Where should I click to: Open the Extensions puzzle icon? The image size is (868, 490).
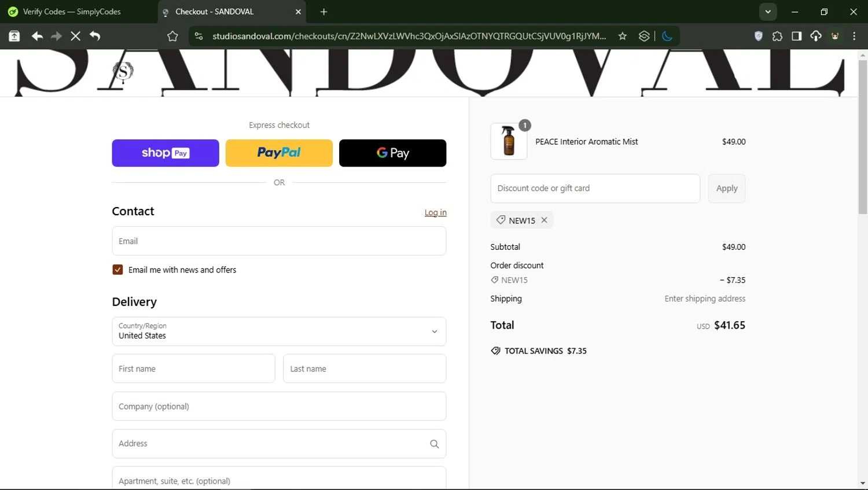pyautogui.click(x=777, y=36)
